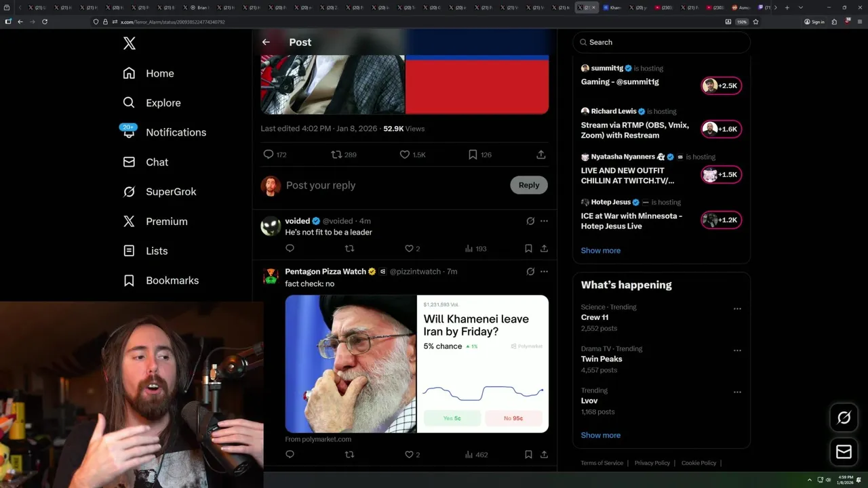Show more under What's happening

point(600,435)
